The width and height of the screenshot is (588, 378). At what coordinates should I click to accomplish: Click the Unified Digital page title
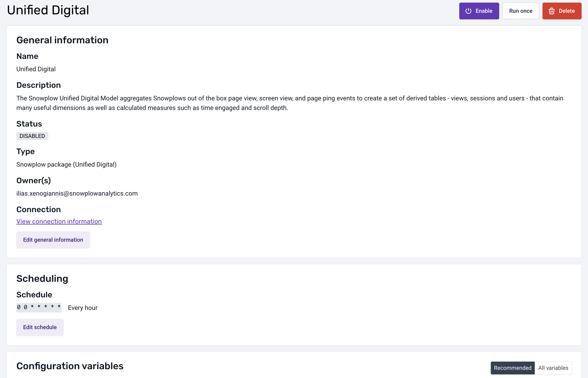pos(48,10)
